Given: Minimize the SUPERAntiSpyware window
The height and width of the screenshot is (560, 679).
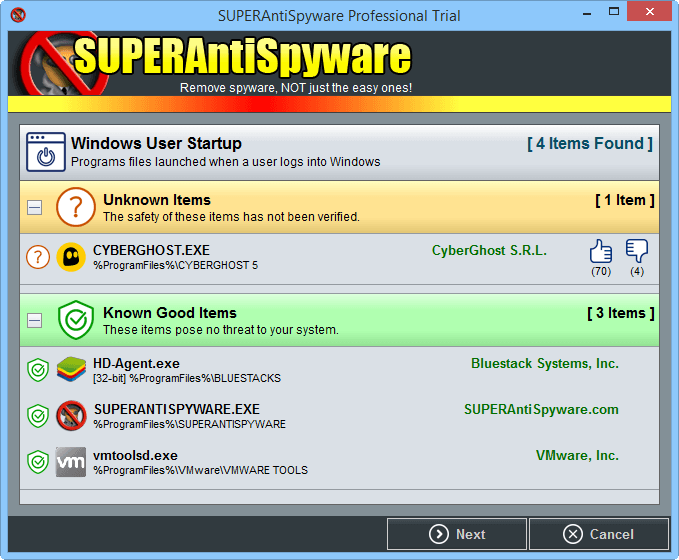Looking at the screenshot, I should click(587, 13).
